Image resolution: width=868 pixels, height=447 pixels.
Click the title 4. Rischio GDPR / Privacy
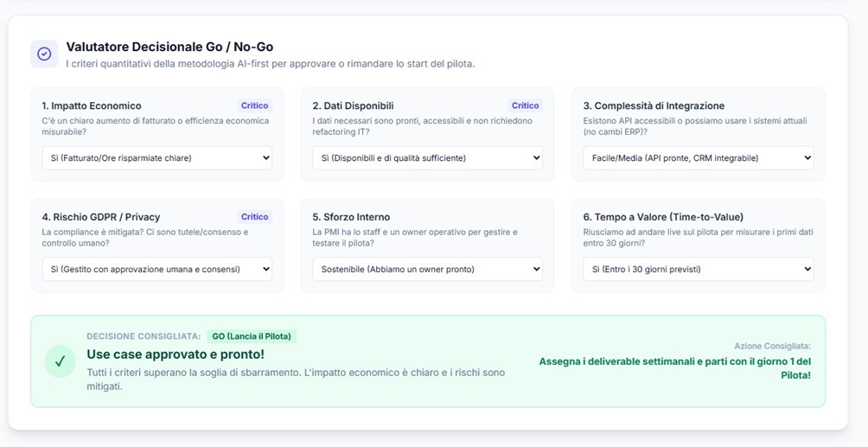tap(101, 217)
